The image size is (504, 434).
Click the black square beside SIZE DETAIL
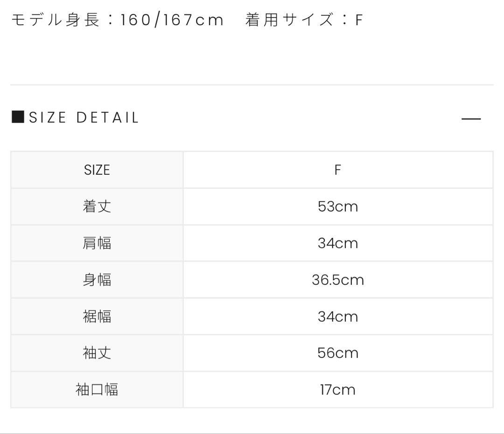[x=17, y=117]
